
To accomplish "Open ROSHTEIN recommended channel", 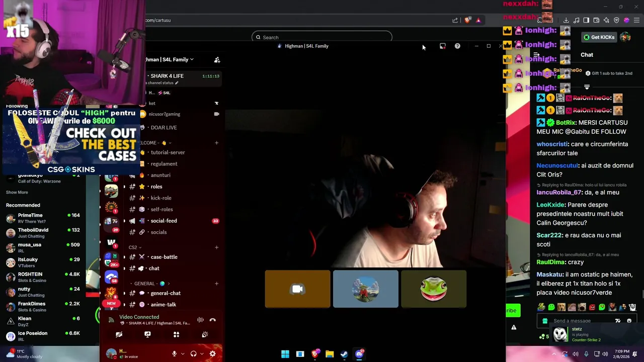I will point(43,277).
